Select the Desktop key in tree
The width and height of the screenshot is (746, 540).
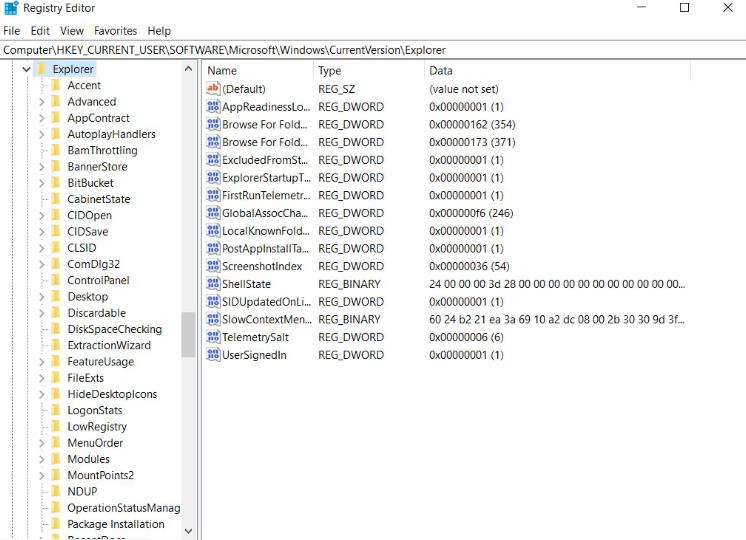pos(88,296)
